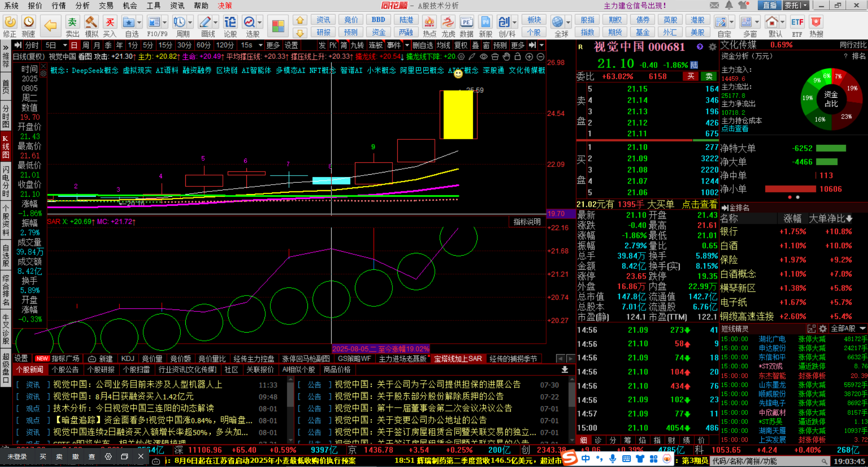Open the 委托 order dropdown in title bar
The width and height of the screenshot is (868, 467).
[x=796, y=5]
